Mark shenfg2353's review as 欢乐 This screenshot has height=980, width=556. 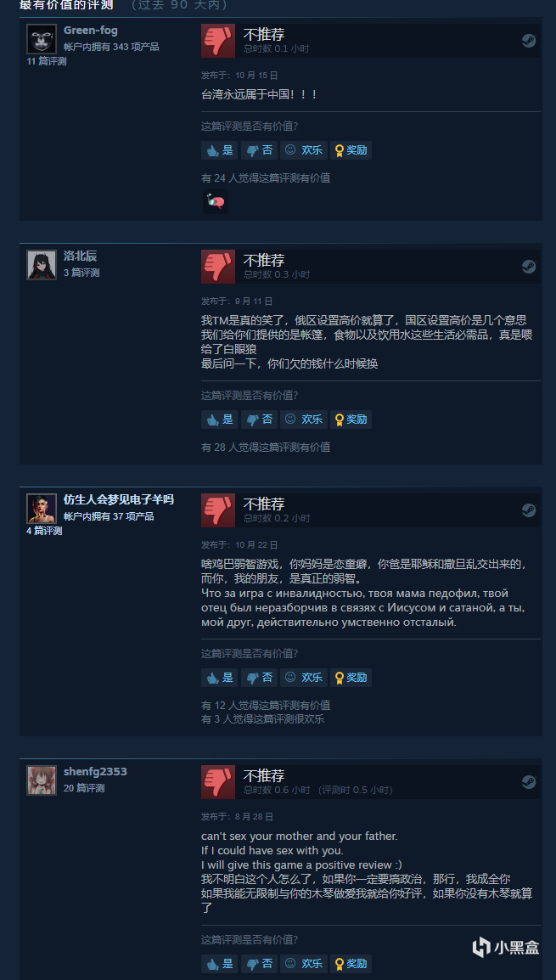(x=304, y=963)
